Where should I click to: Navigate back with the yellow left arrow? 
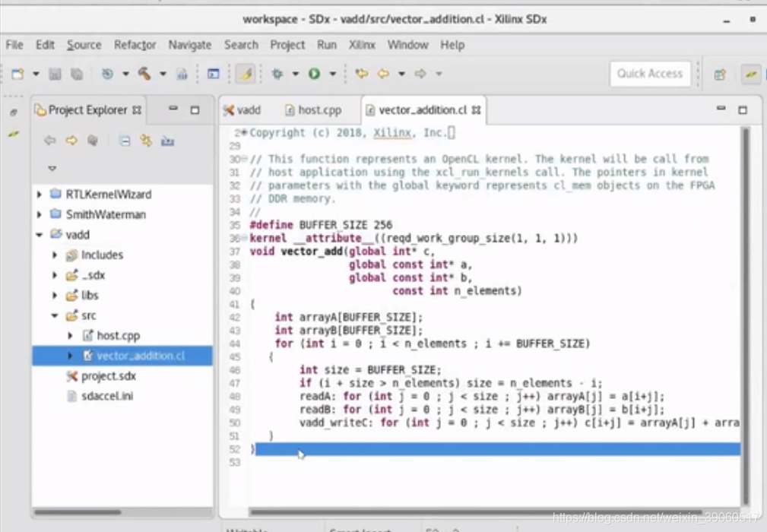383,74
